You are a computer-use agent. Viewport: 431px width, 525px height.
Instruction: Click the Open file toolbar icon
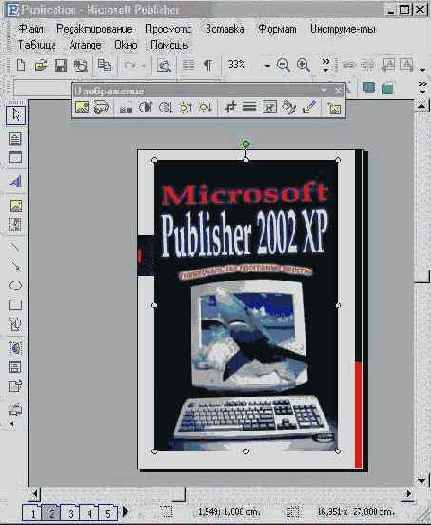point(41,65)
